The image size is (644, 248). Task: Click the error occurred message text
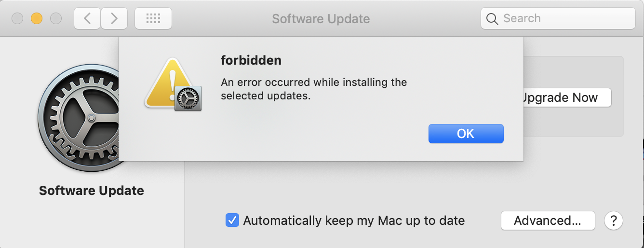click(314, 89)
